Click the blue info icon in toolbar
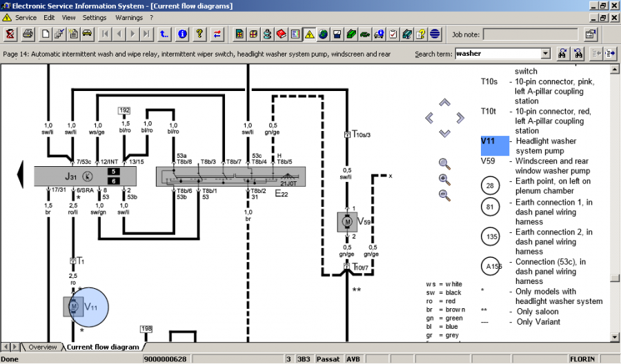 click(x=183, y=34)
